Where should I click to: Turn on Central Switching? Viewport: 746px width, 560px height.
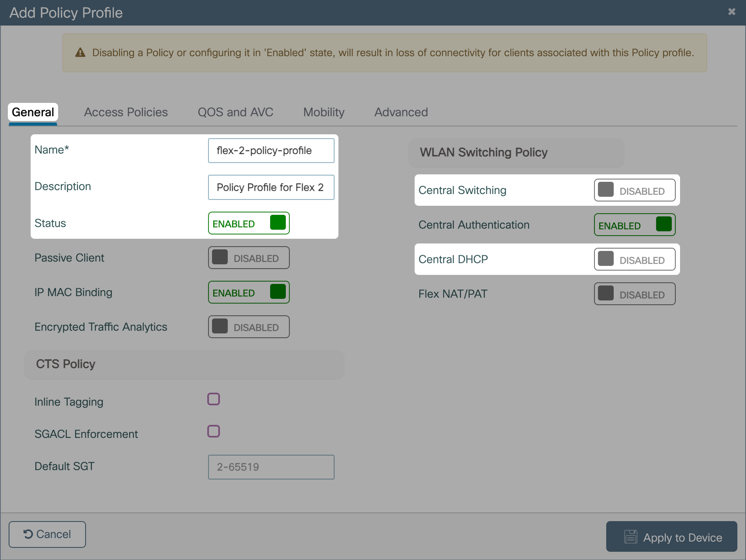click(x=634, y=190)
